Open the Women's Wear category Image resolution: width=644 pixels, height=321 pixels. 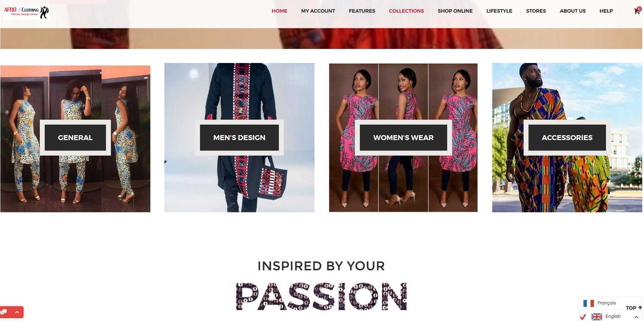tap(404, 138)
